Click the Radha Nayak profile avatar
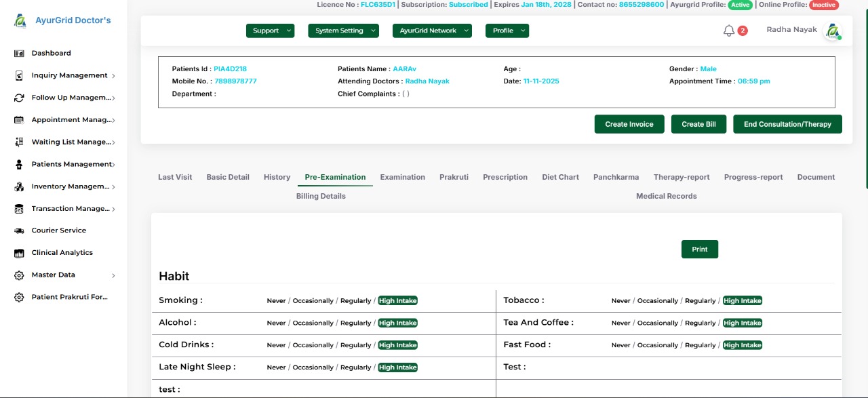Image resolution: width=868 pixels, height=398 pixels. (832, 31)
